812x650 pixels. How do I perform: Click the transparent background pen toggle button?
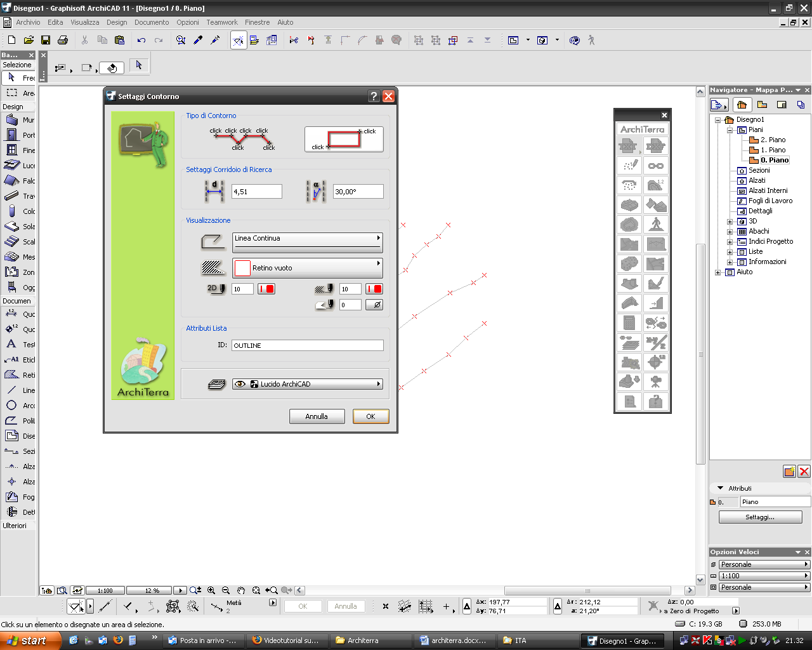375,305
